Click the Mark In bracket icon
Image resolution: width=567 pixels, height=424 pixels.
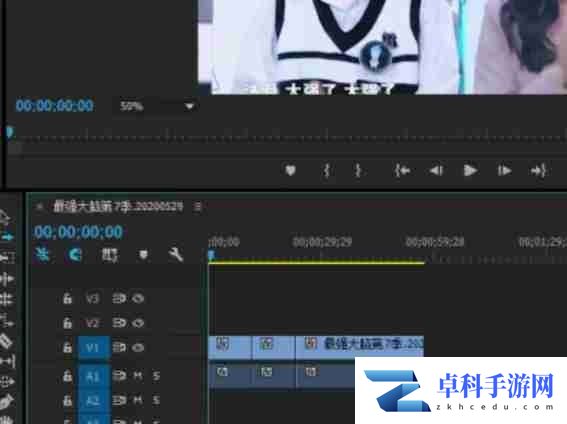point(327,170)
